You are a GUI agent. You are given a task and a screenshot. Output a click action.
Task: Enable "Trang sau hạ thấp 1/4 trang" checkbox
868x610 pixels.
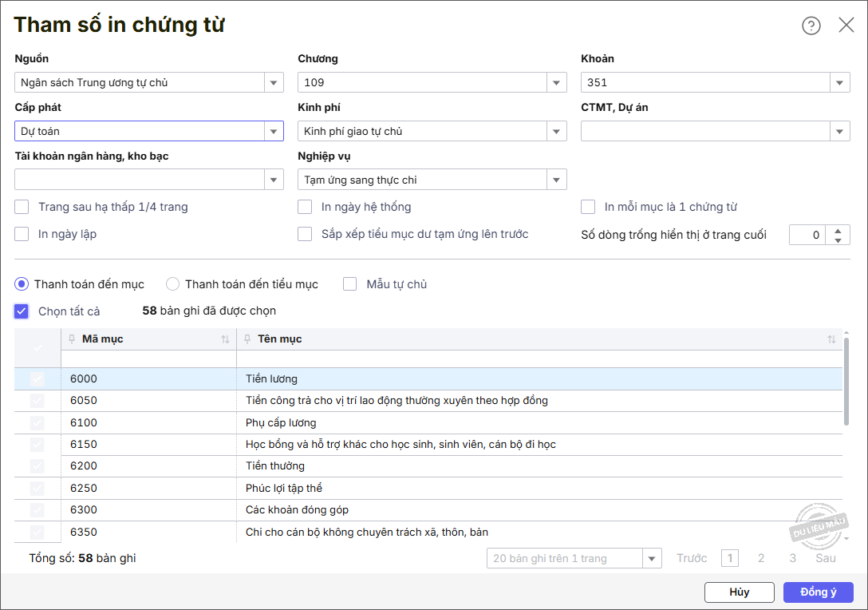22,207
